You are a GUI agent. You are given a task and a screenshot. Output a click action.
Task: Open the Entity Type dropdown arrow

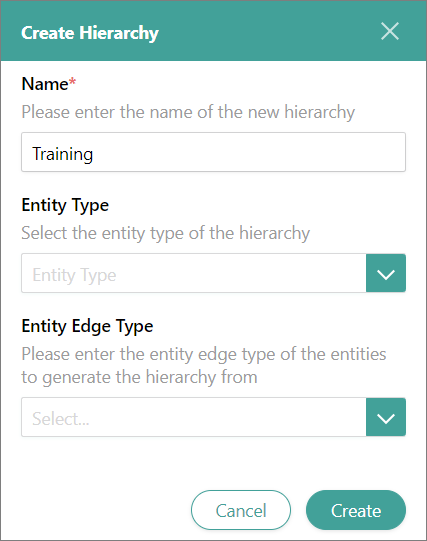386,273
